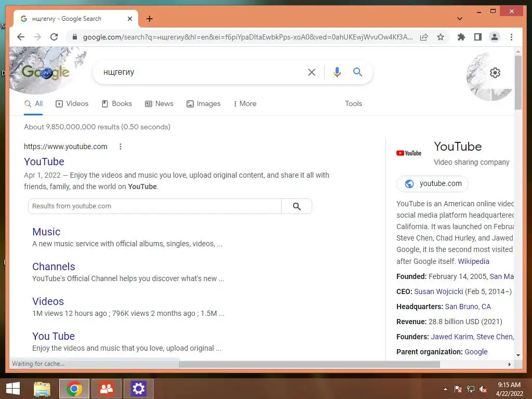Open the Action Center flag icon
The width and height of the screenshot is (532, 399).
[458, 389]
